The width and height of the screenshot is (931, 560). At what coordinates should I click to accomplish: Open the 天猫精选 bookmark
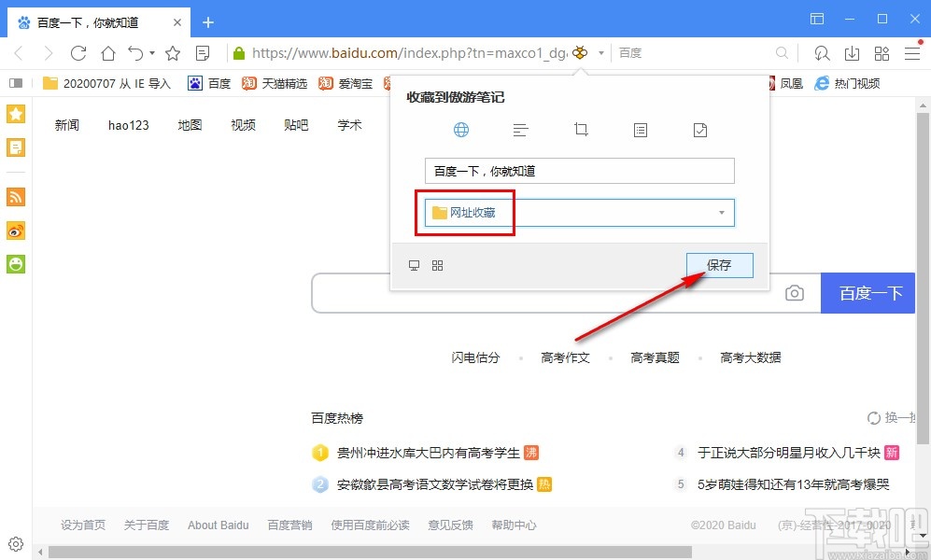(x=275, y=84)
